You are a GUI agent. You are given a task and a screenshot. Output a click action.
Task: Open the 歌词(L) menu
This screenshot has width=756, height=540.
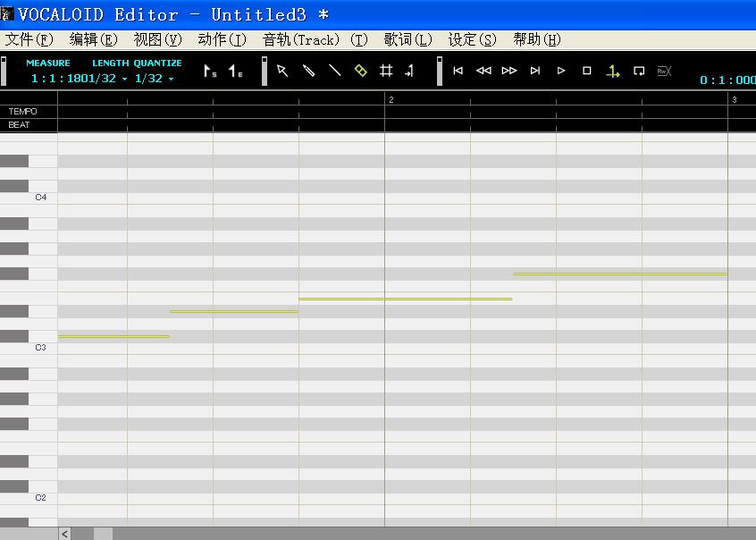click(407, 39)
